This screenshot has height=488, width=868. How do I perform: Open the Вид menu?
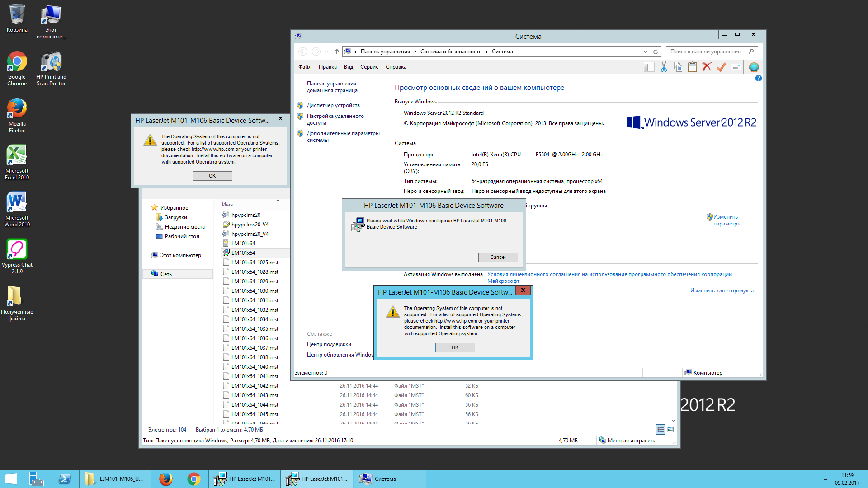click(x=348, y=67)
